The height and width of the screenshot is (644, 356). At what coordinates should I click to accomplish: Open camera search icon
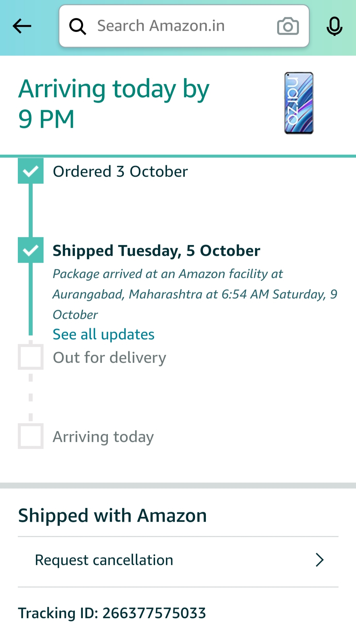(288, 26)
